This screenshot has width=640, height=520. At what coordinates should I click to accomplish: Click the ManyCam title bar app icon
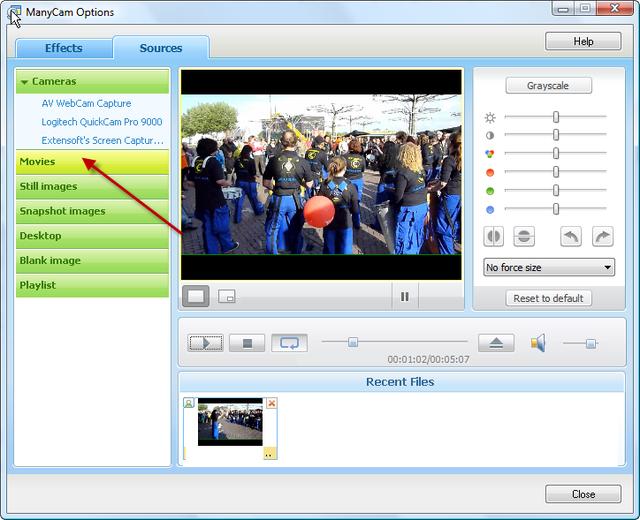pos(14,12)
